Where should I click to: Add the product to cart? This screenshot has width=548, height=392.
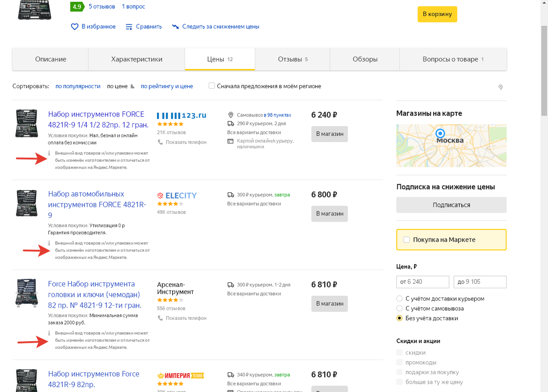pos(437,14)
